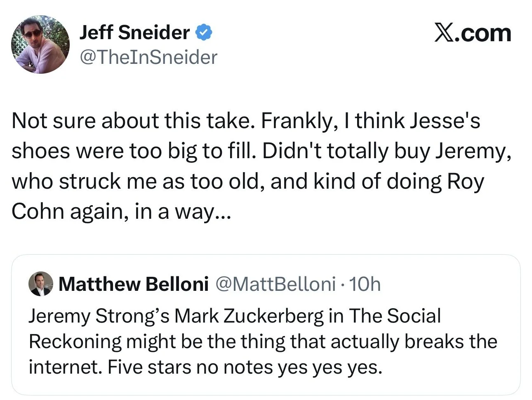
Task: Click the Matthew Belloni display name
Action: 133,284
